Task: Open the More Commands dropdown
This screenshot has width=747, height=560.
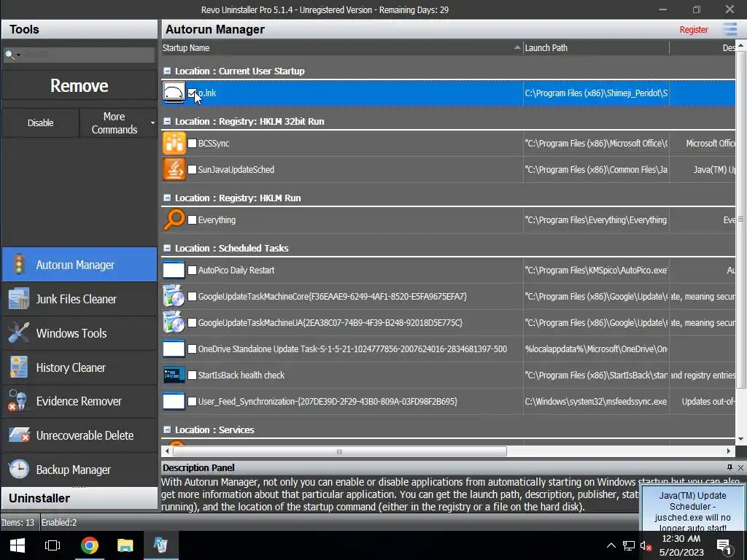Action: (118, 122)
